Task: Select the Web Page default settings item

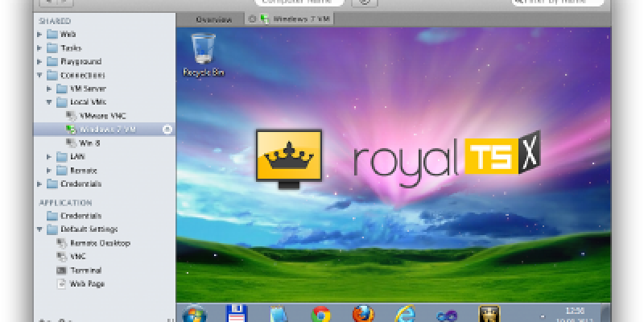Action: tap(87, 283)
